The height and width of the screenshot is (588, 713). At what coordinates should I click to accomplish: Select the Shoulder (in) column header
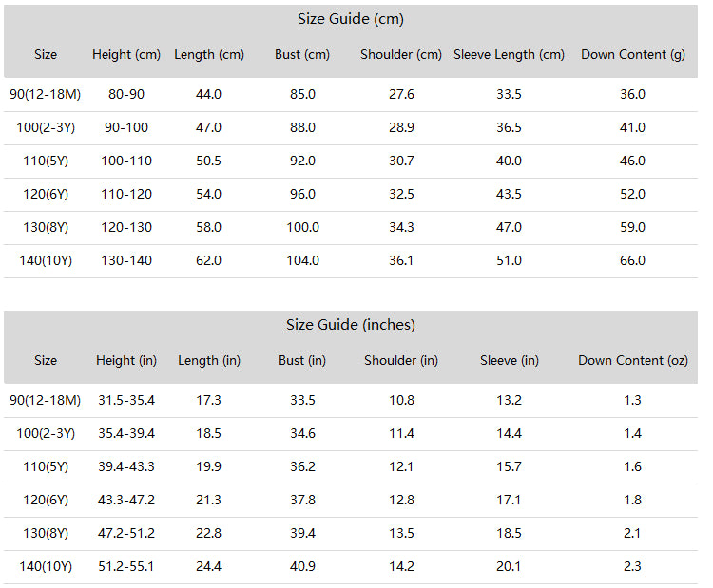401,361
